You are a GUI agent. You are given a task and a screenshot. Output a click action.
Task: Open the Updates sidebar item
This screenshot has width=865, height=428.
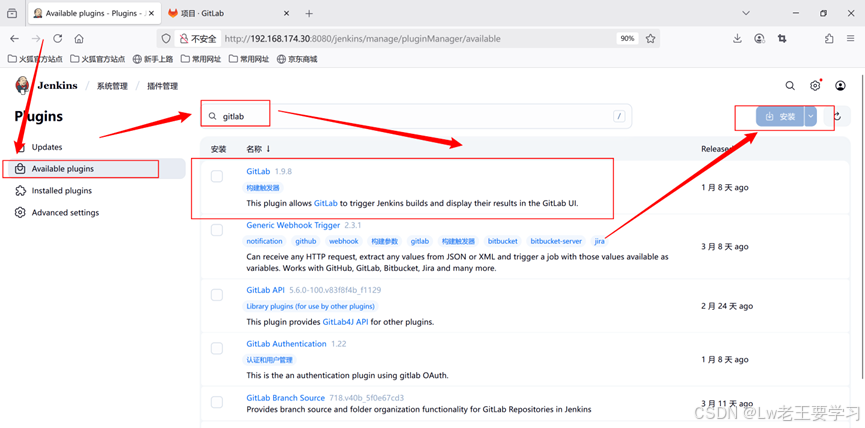100,147
